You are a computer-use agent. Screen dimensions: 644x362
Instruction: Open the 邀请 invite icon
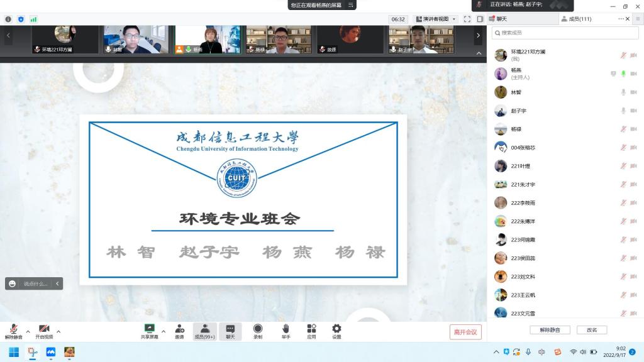(x=180, y=329)
